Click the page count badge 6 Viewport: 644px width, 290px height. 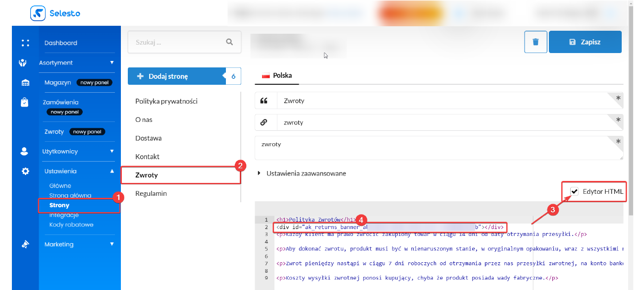pyautogui.click(x=233, y=76)
